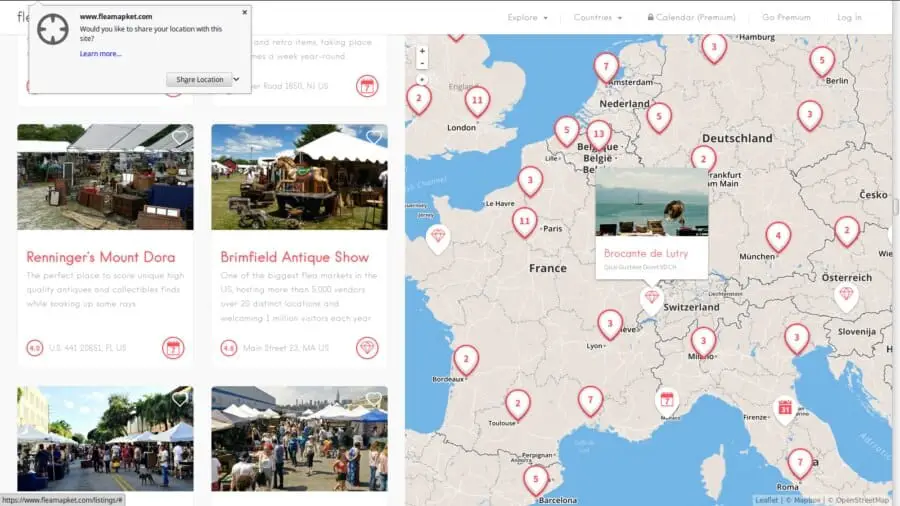The height and width of the screenshot is (506, 900).
Task: Open cluster 3 marker near Hamburg
Action: coord(714,48)
